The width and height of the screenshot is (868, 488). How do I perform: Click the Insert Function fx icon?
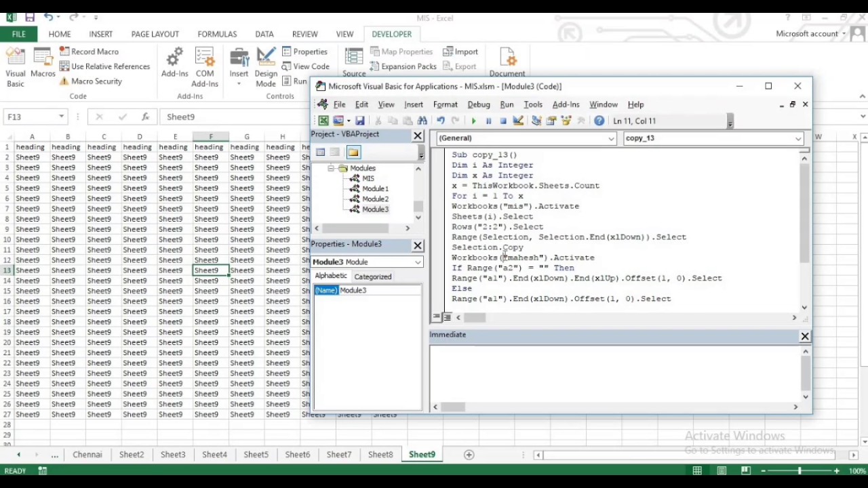(145, 117)
